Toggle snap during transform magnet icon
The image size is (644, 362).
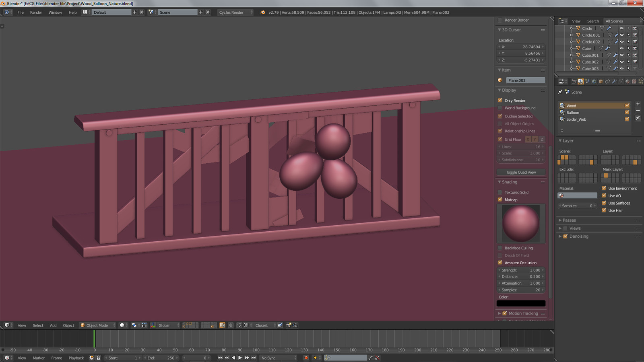point(239,325)
